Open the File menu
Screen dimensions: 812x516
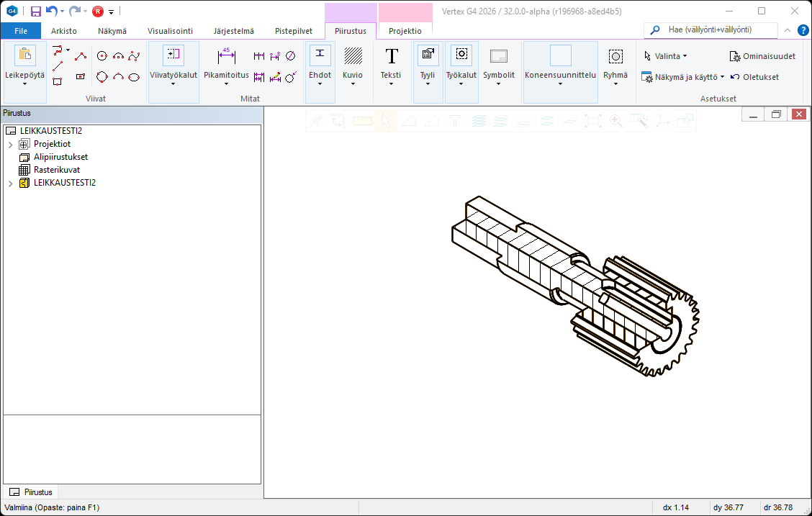21,31
